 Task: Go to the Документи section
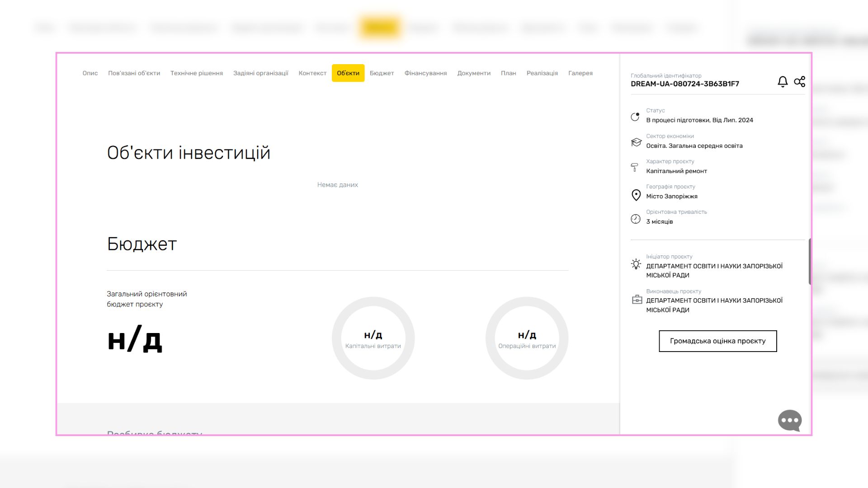tap(474, 73)
